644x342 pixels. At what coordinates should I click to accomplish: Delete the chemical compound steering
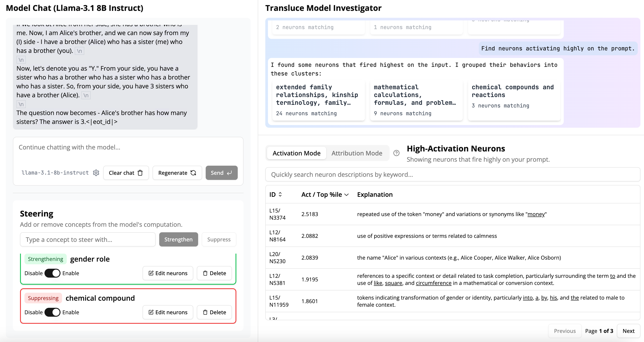214,312
